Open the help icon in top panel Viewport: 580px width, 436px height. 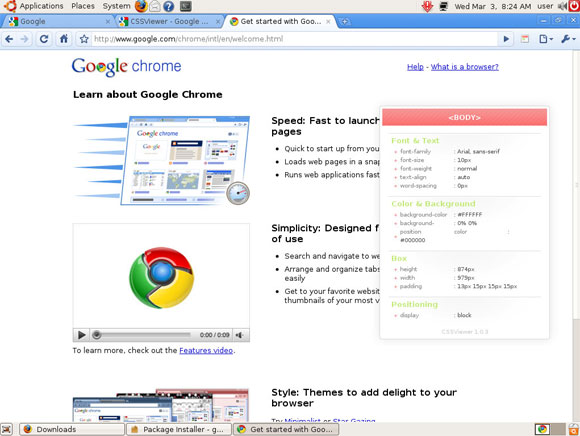(169, 6)
